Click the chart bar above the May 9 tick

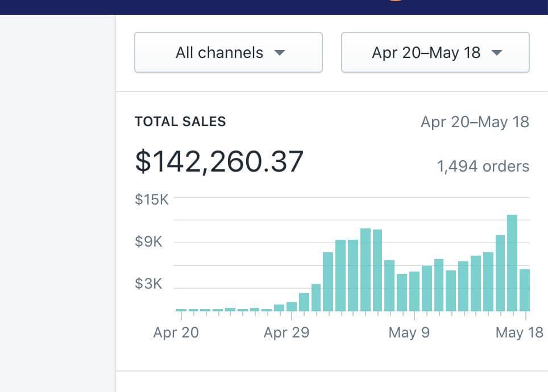(414, 291)
